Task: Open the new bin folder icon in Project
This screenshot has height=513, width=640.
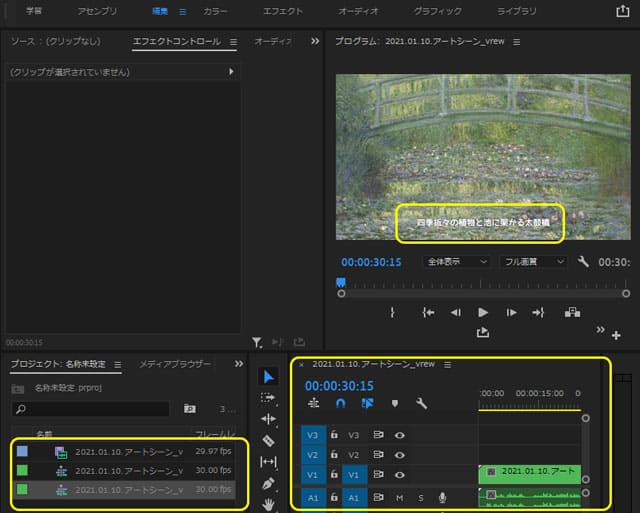Action: pos(189,409)
